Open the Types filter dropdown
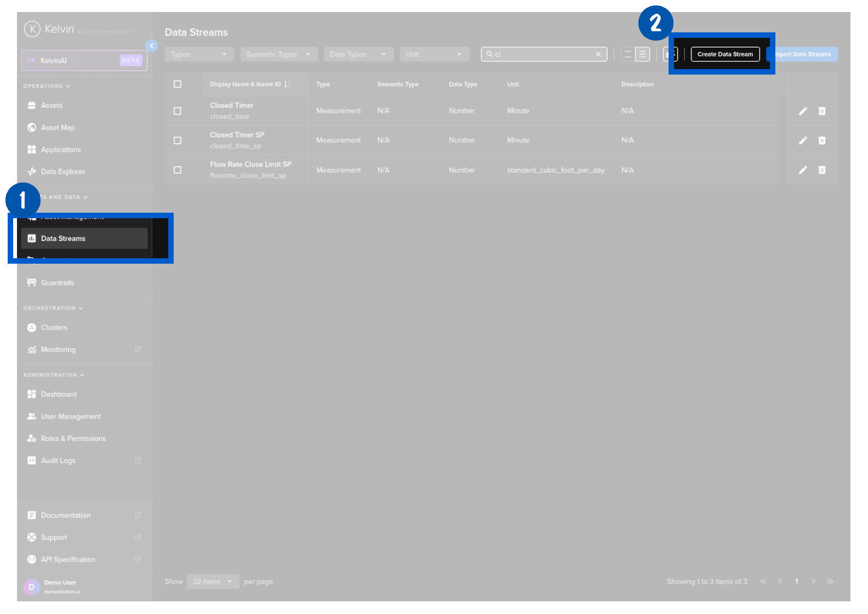The height and width of the screenshot is (614, 868). coord(199,54)
